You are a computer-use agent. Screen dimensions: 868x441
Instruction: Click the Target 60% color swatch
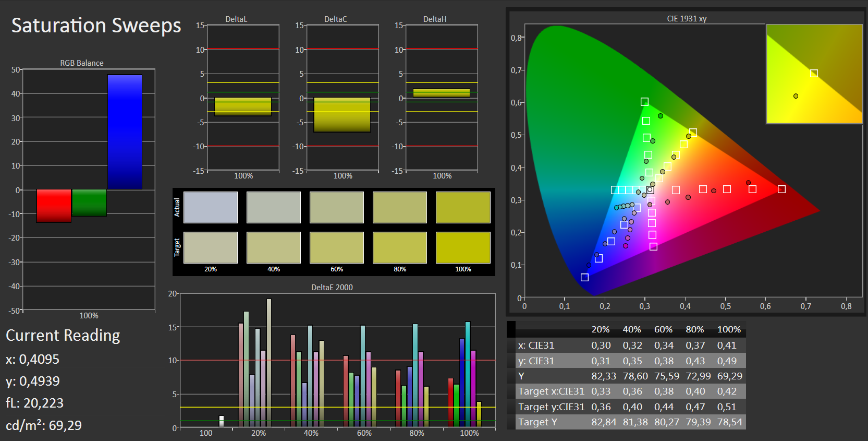click(x=337, y=247)
